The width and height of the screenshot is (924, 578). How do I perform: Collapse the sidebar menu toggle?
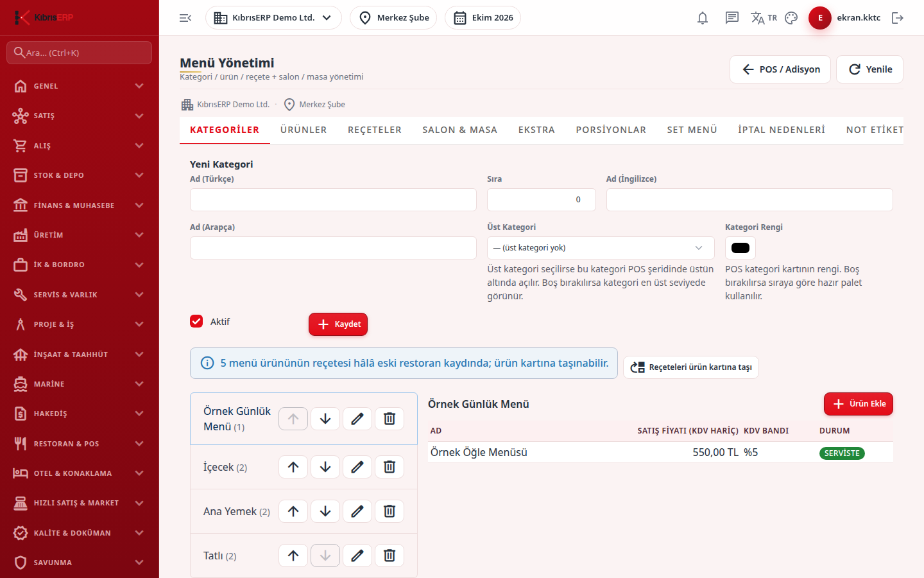(x=185, y=18)
